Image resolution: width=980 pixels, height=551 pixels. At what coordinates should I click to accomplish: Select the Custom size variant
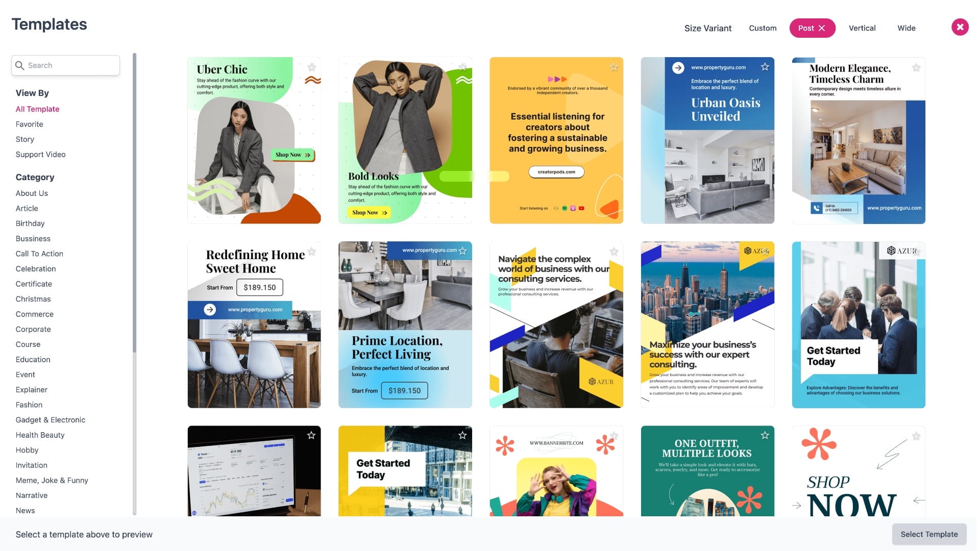click(x=763, y=28)
